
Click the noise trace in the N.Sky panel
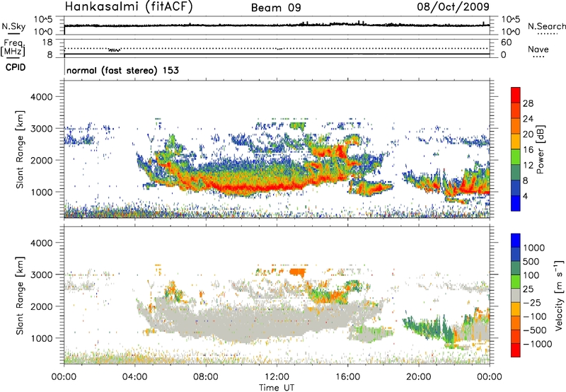coord(277,25)
